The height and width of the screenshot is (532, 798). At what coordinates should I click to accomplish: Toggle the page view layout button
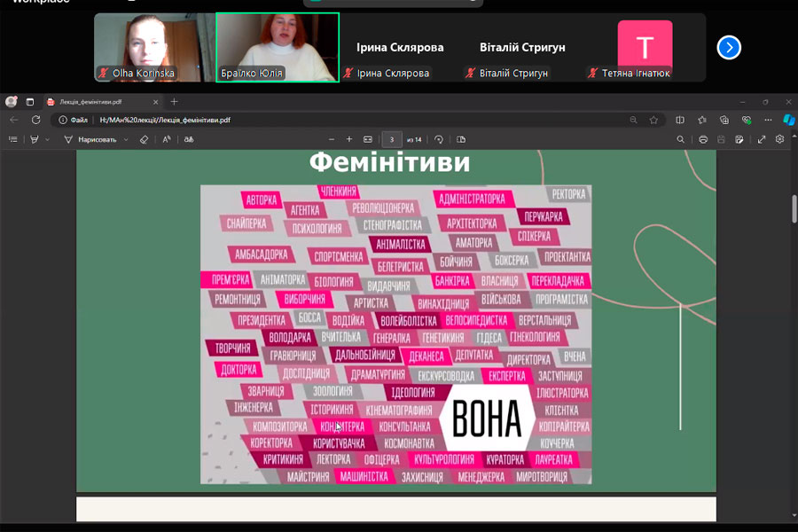(x=462, y=139)
